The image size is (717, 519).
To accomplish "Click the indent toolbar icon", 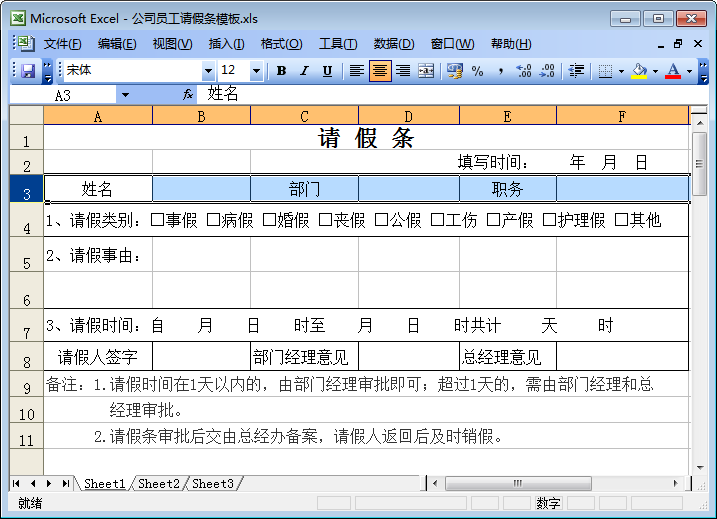I will pyautogui.click(x=576, y=71).
